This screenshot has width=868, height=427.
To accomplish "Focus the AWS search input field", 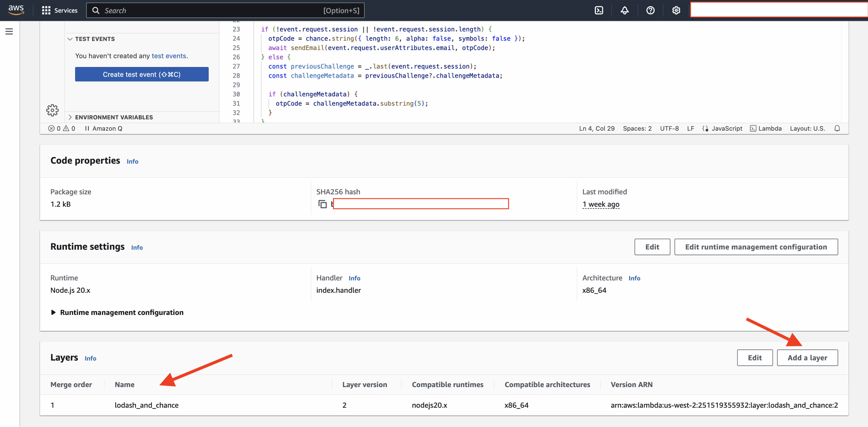I will (225, 10).
